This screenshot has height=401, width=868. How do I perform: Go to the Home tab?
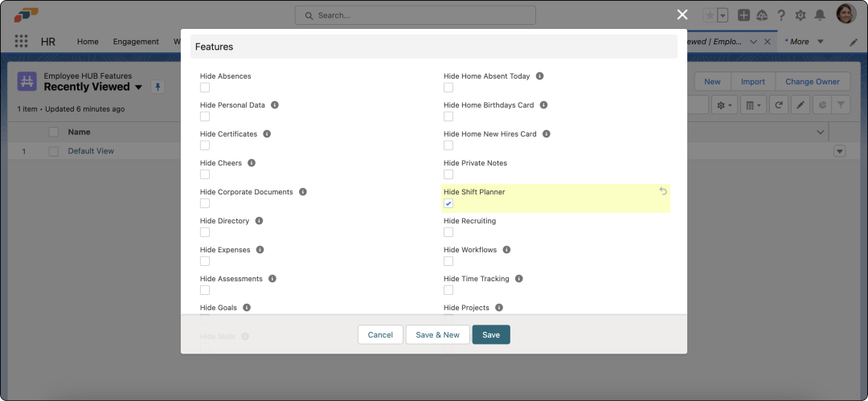click(x=88, y=42)
